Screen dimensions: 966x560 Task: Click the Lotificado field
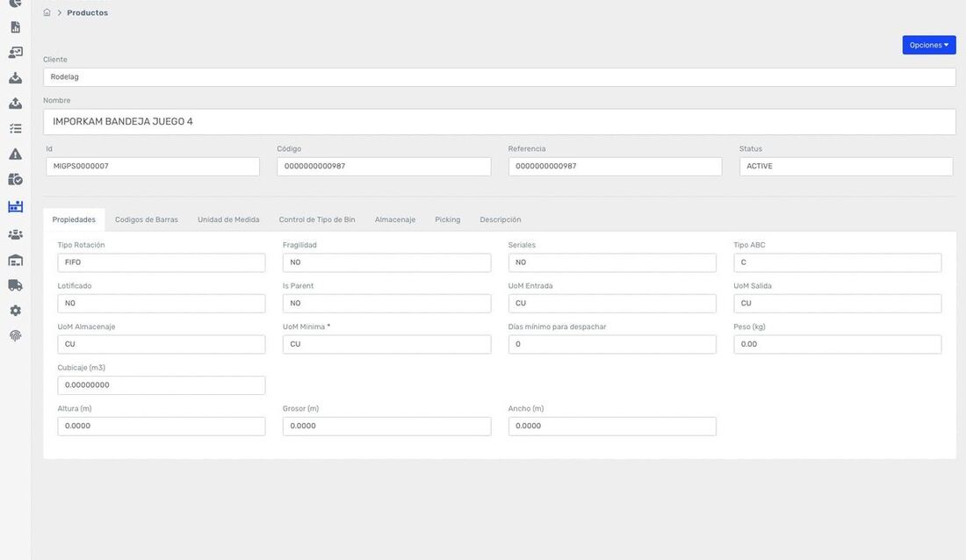162,303
